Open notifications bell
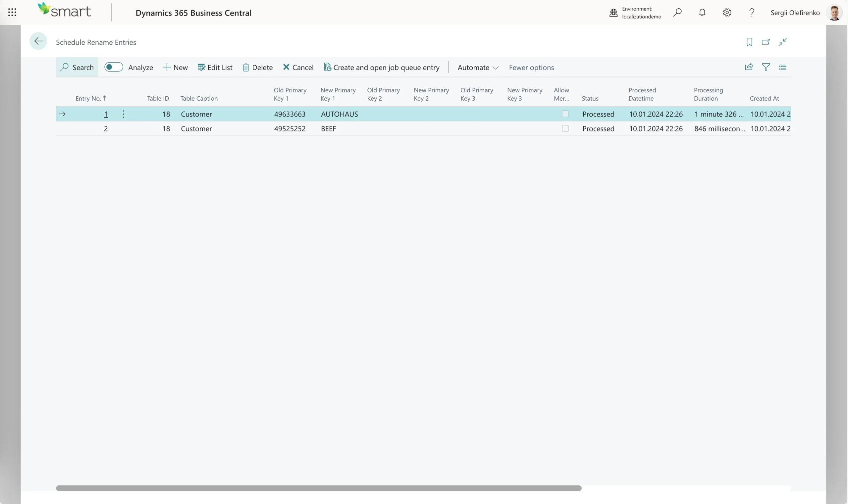The width and height of the screenshot is (848, 504). [x=702, y=12]
